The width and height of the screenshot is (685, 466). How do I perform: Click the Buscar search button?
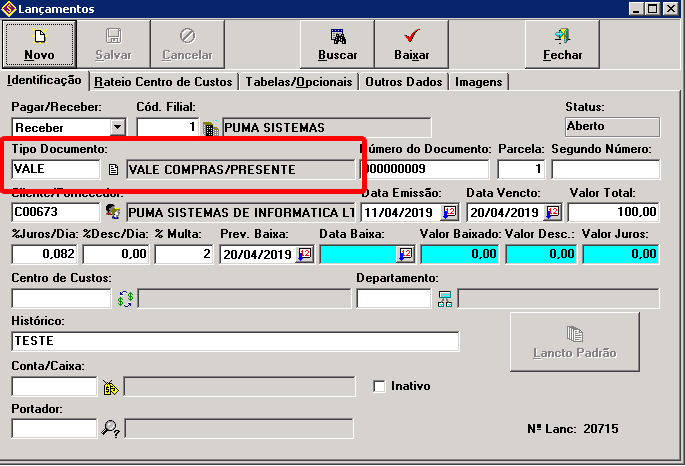(337, 43)
